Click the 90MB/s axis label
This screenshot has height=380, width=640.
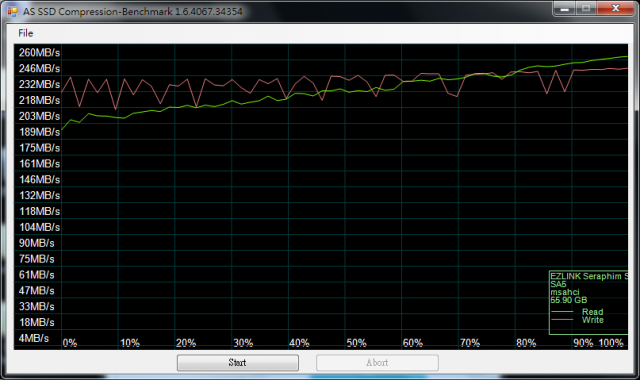[x=36, y=243]
